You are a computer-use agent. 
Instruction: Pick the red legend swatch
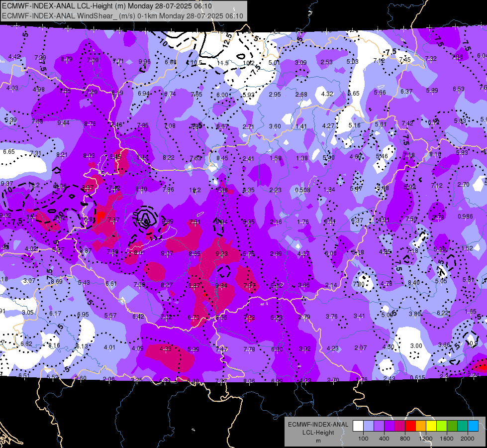410,426
